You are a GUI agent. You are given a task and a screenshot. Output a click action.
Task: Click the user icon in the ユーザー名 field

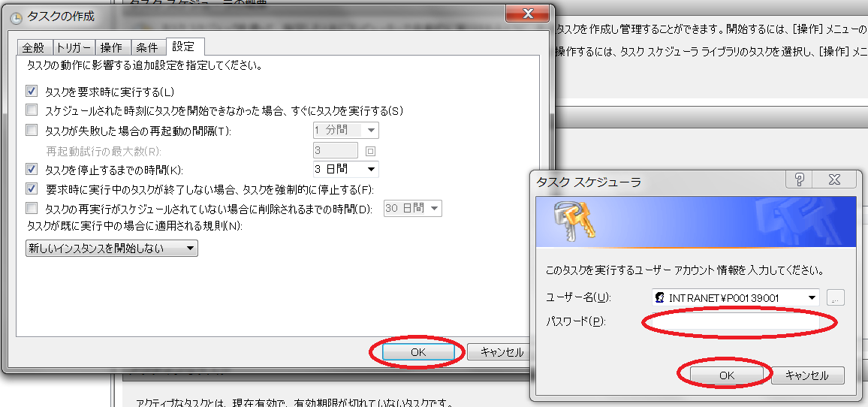(660, 298)
